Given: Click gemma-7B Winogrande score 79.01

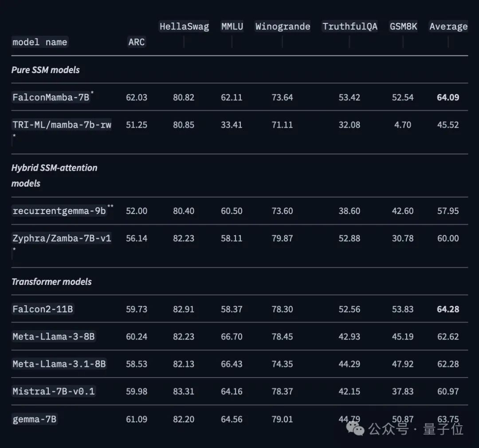Looking at the screenshot, I should [282, 419].
